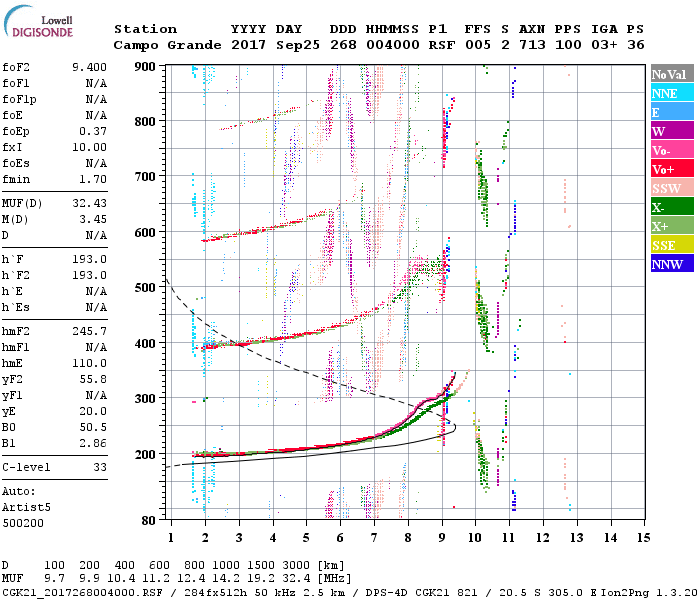Click the W purple legend swatch
The width and height of the screenshot is (700, 600).
tap(672, 131)
